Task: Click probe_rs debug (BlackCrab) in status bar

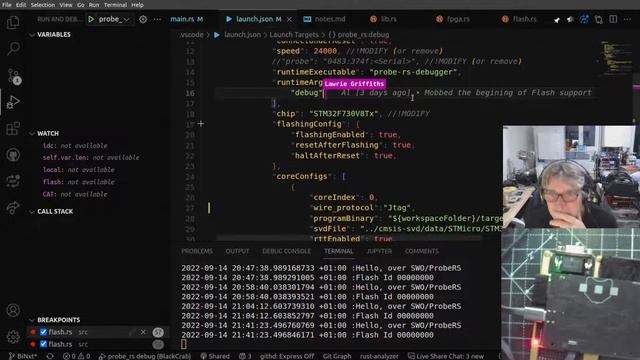Action: [x=145, y=356]
